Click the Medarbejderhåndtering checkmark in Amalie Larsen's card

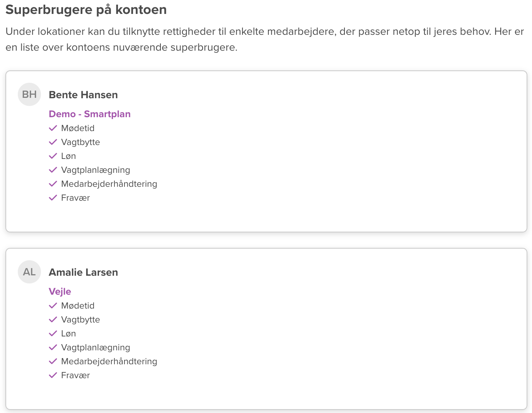click(53, 361)
